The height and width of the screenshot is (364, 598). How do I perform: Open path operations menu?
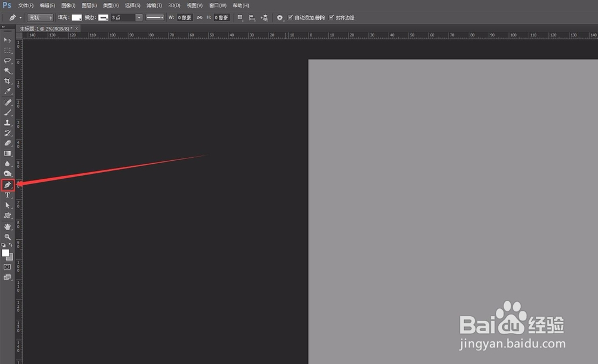[240, 17]
